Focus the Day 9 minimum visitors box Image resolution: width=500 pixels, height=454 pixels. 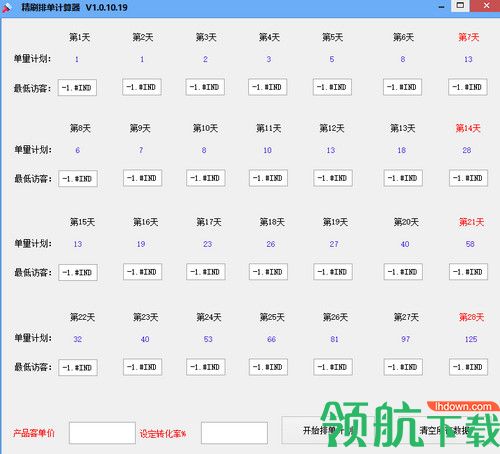point(142,178)
